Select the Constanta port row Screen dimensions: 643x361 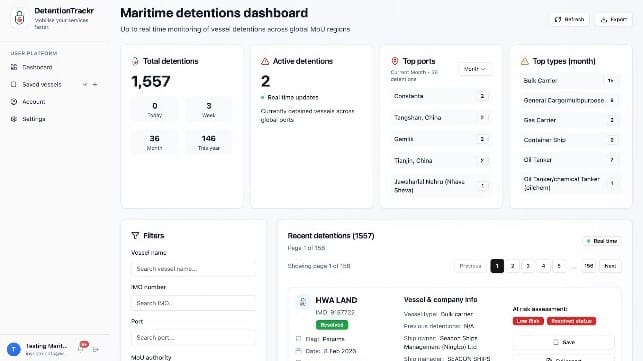[441, 96]
